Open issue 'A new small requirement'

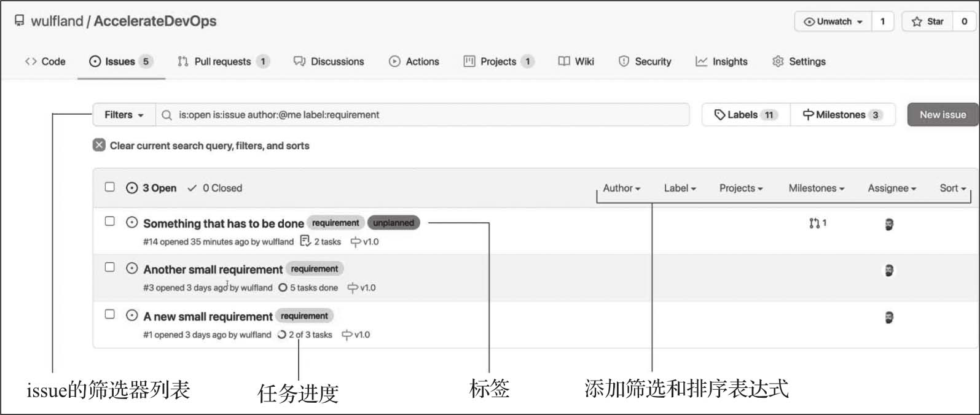click(x=208, y=317)
